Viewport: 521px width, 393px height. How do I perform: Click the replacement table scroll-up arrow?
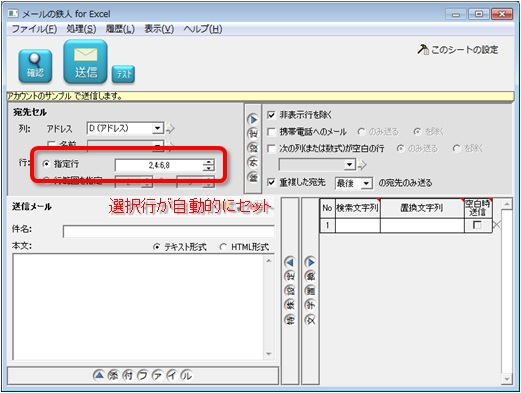(507, 204)
